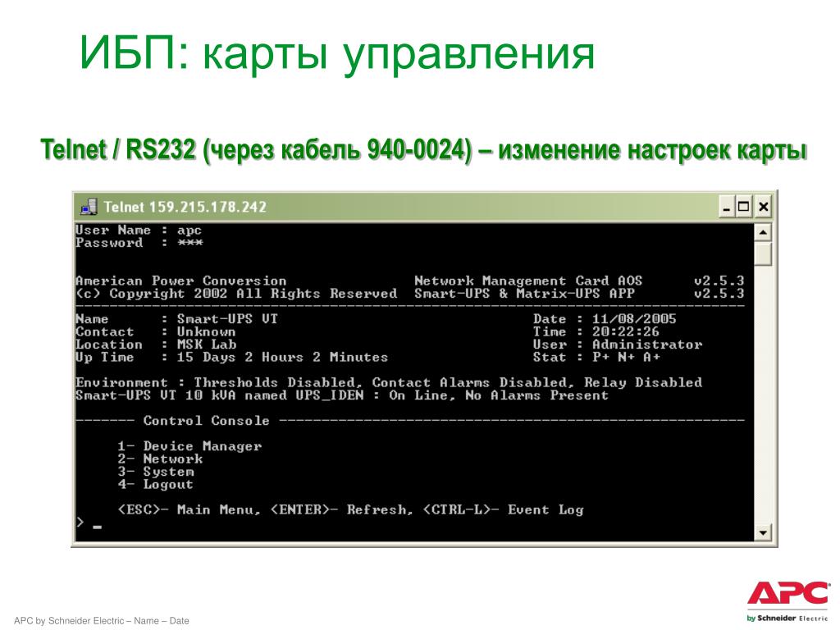
Task: Click the scrollbar up arrow
Action: [x=762, y=232]
